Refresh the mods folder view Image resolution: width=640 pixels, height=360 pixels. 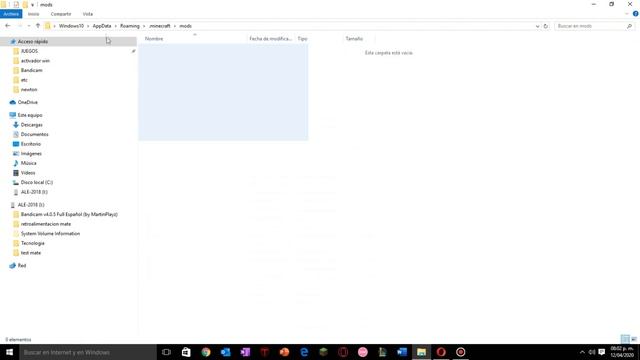coord(546,26)
